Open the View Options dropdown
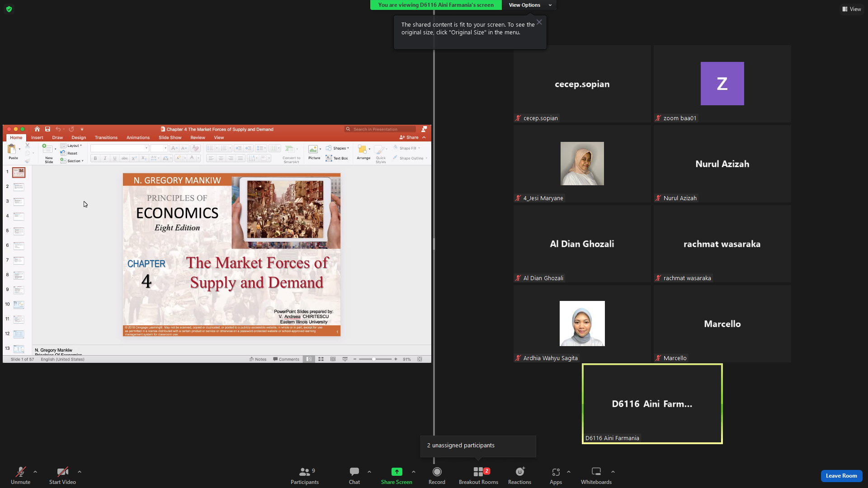 click(529, 5)
